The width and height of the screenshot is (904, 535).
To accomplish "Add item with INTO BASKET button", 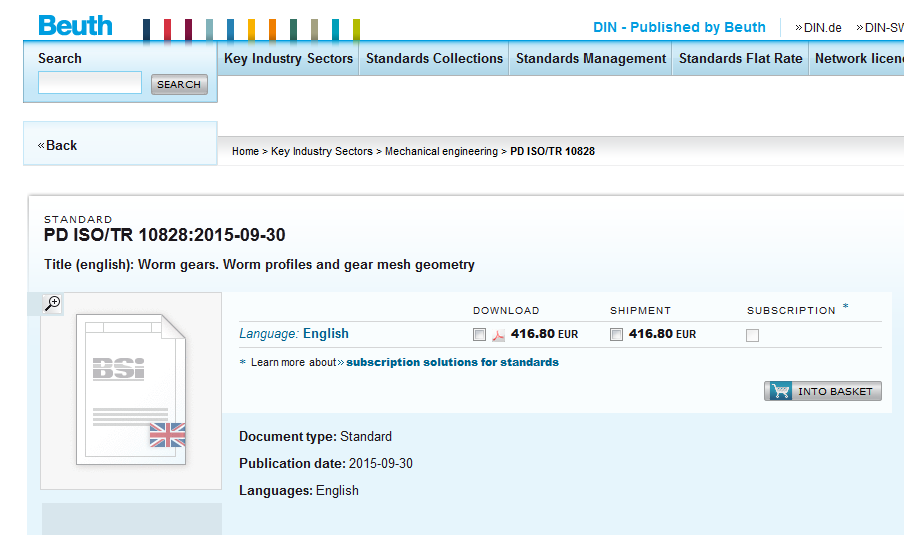I will (x=823, y=391).
